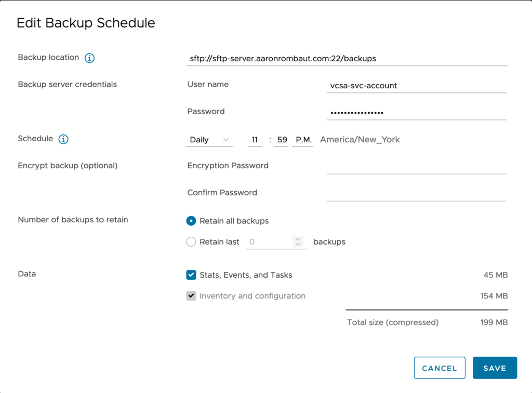
Task: Click the Inventory and configuration checkbox
Action: coord(191,296)
